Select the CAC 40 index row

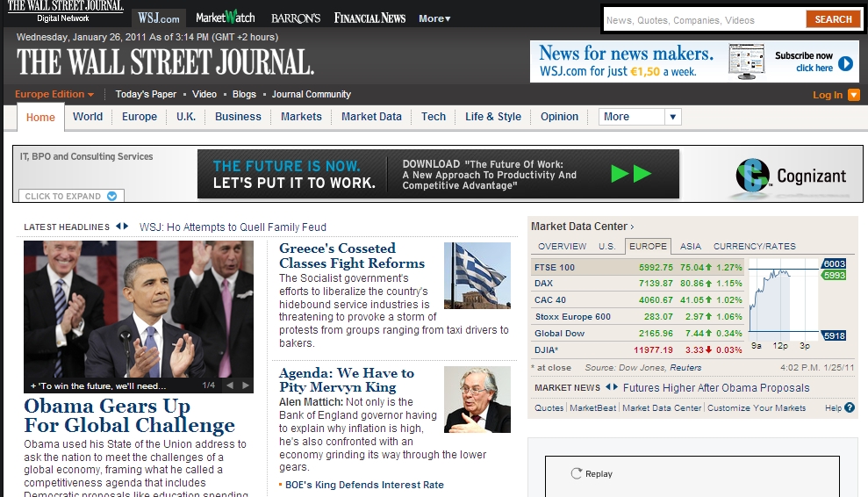pyautogui.click(x=638, y=299)
